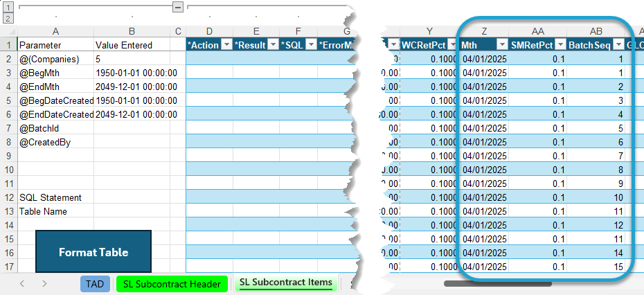The width and height of the screenshot is (644, 295).
Task: Select column A header
Action: [x=56, y=32]
